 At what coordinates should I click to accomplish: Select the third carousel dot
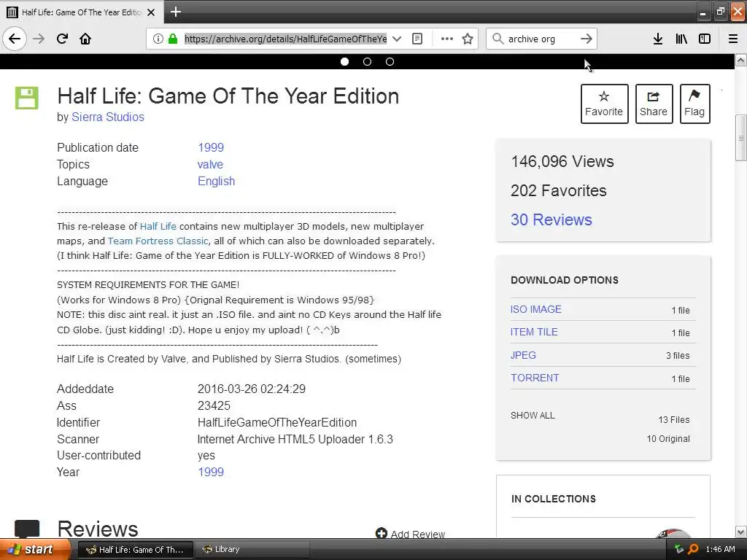click(x=390, y=61)
